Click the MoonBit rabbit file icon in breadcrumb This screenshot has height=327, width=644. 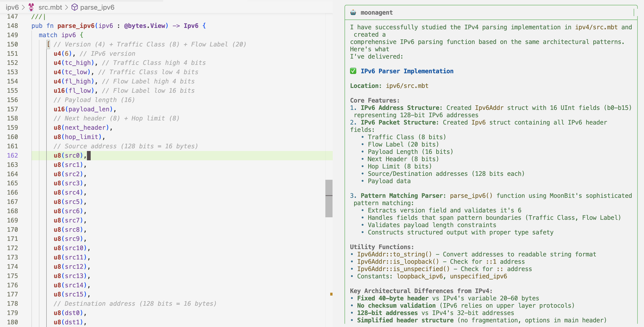pos(31,7)
